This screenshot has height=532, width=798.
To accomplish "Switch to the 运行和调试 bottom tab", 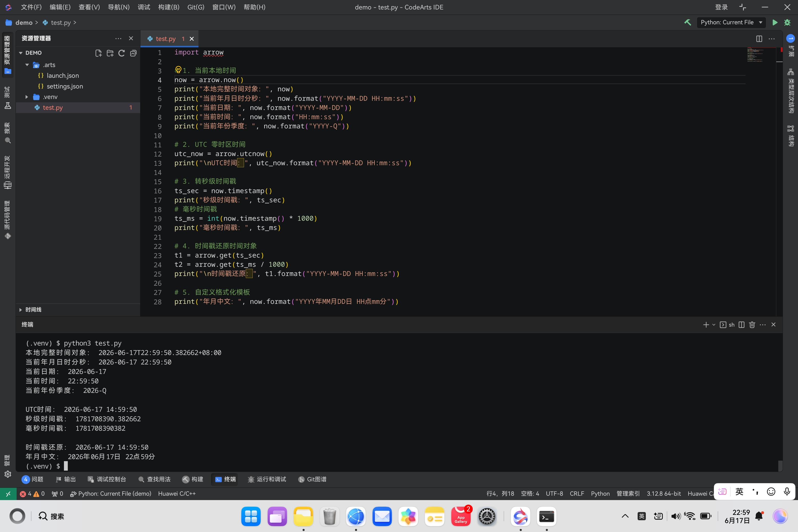I will pos(267,479).
